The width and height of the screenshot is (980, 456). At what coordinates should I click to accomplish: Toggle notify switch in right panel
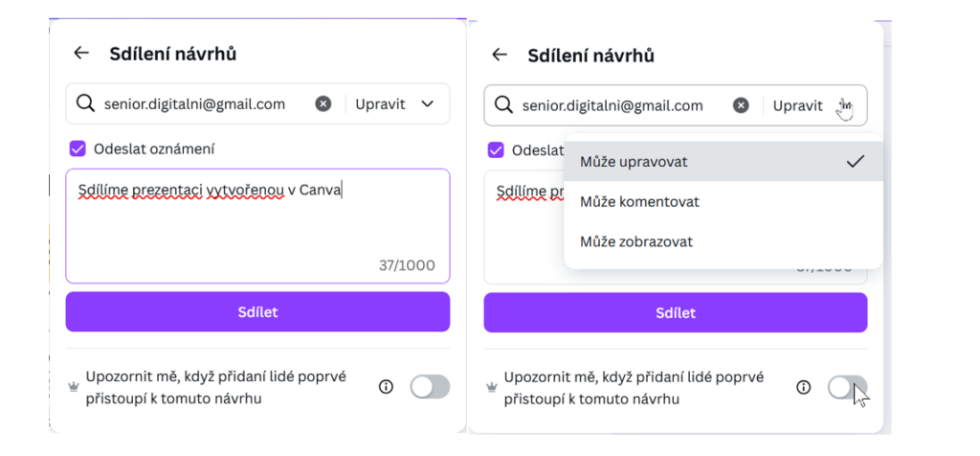(847, 387)
